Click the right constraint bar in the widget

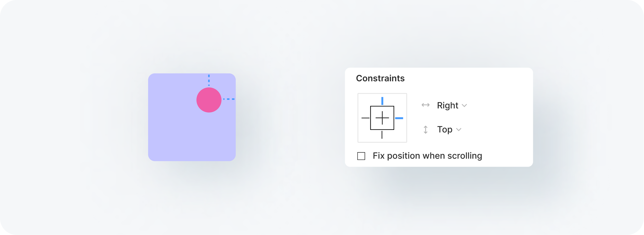(x=399, y=118)
